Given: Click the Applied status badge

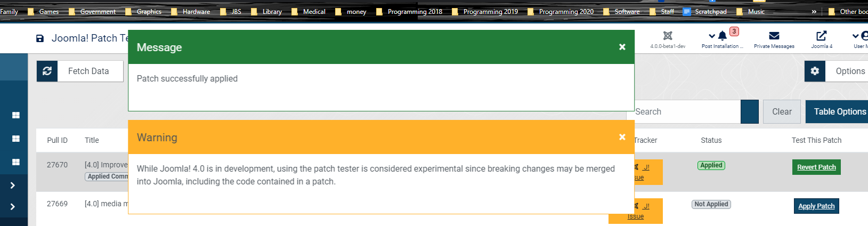Looking at the screenshot, I should pyautogui.click(x=711, y=165).
